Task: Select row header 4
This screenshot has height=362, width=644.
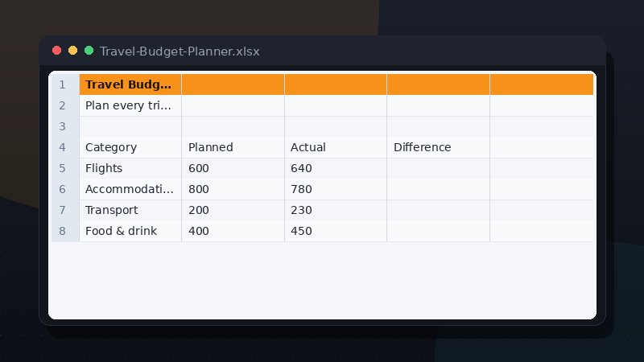Action: tap(64, 147)
